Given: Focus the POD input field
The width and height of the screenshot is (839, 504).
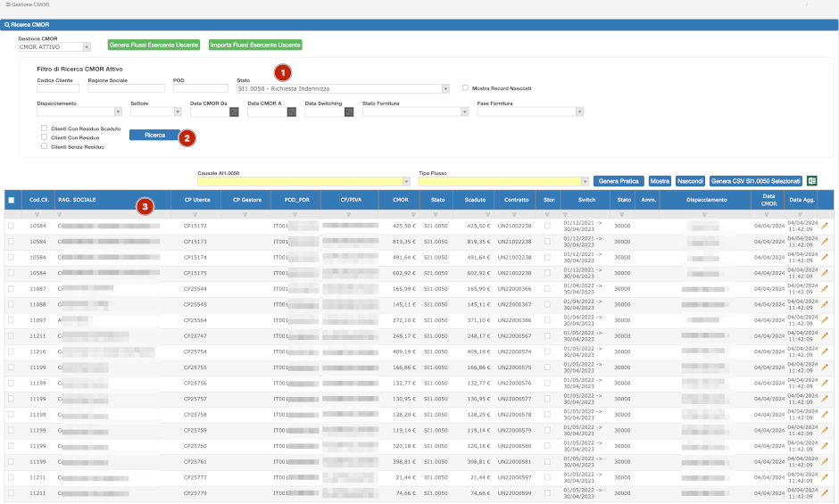Looking at the screenshot, I should (x=201, y=88).
